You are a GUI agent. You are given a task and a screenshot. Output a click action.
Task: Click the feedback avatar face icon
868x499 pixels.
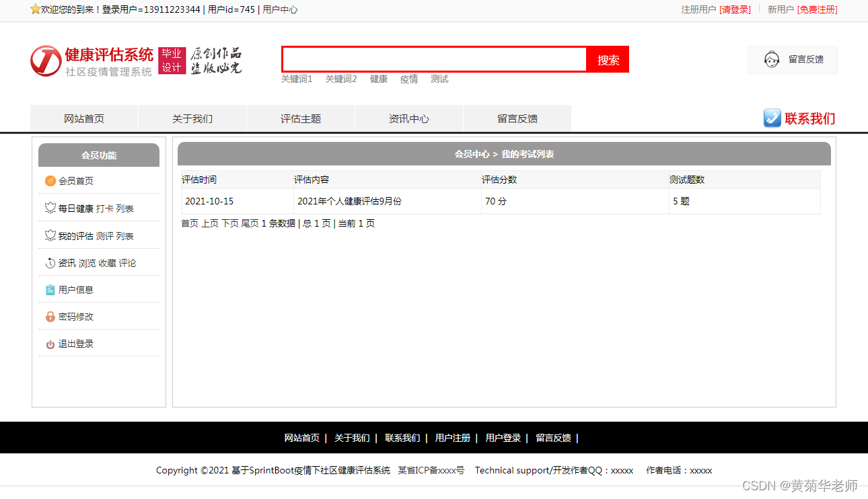click(772, 59)
